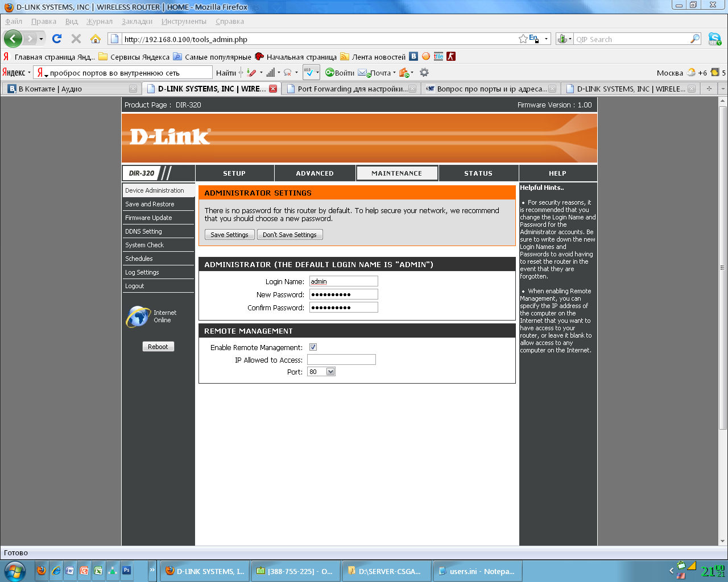The height and width of the screenshot is (582, 728).
Task: Click the orange round bookmark icon
Action: tap(426, 56)
